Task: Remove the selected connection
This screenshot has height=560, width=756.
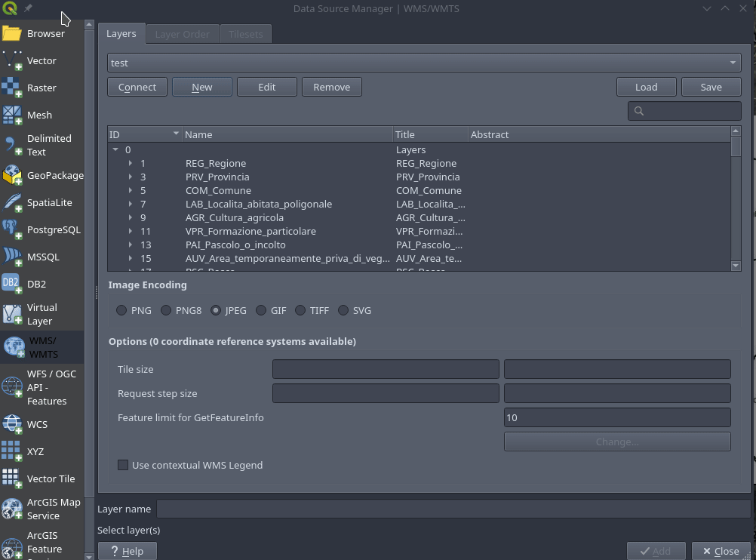Action: tap(332, 87)
